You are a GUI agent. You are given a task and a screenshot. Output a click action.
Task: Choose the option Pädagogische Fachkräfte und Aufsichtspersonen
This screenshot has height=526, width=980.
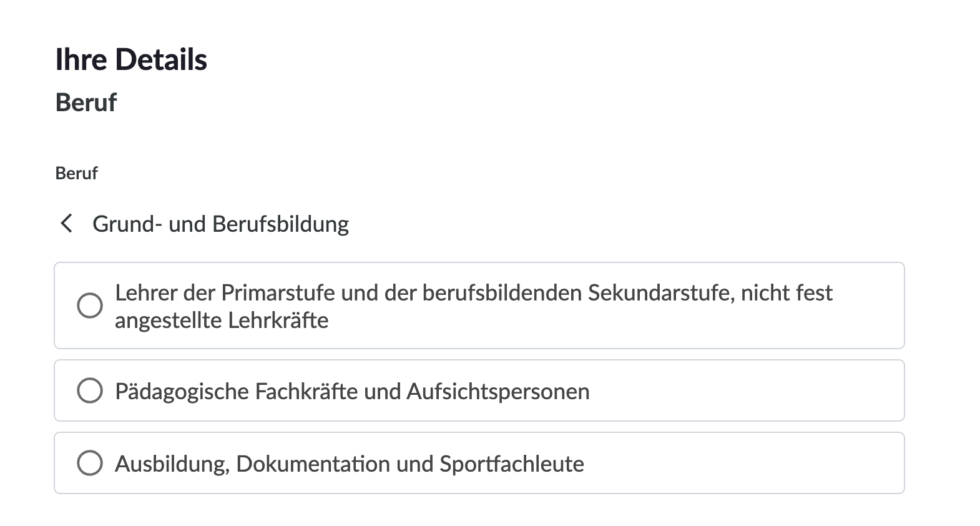pos(353,390)
